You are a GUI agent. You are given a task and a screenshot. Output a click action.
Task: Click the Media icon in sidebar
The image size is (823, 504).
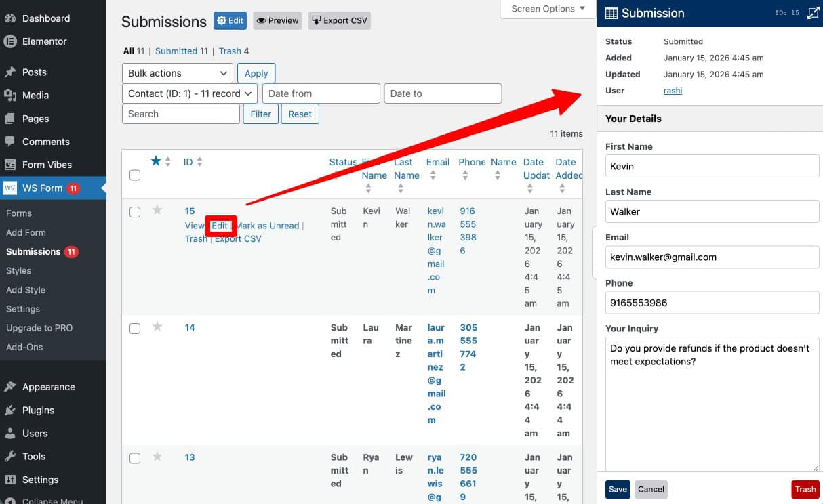[10, 96]
